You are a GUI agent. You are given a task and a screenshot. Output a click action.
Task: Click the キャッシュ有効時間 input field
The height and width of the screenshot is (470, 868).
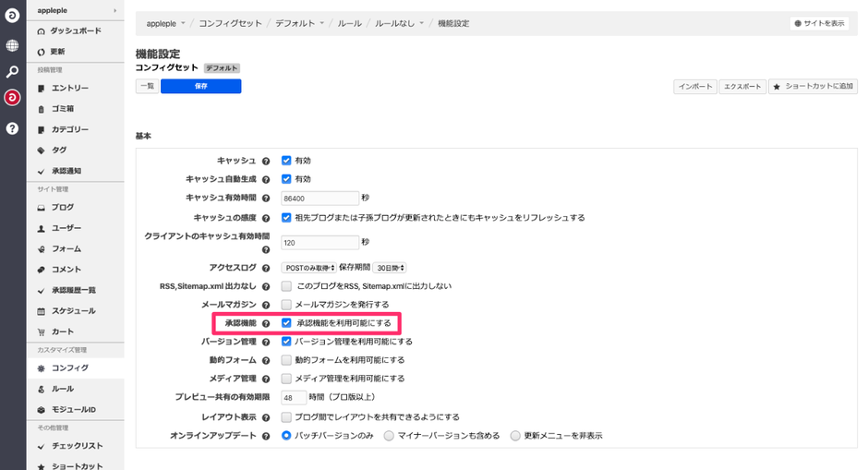point(319,198)
